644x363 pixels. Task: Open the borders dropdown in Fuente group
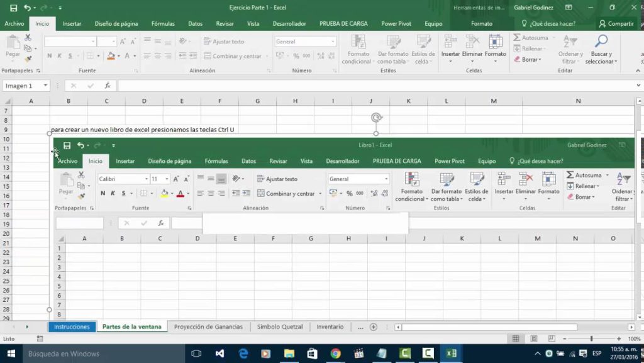(x=98, y=56)
